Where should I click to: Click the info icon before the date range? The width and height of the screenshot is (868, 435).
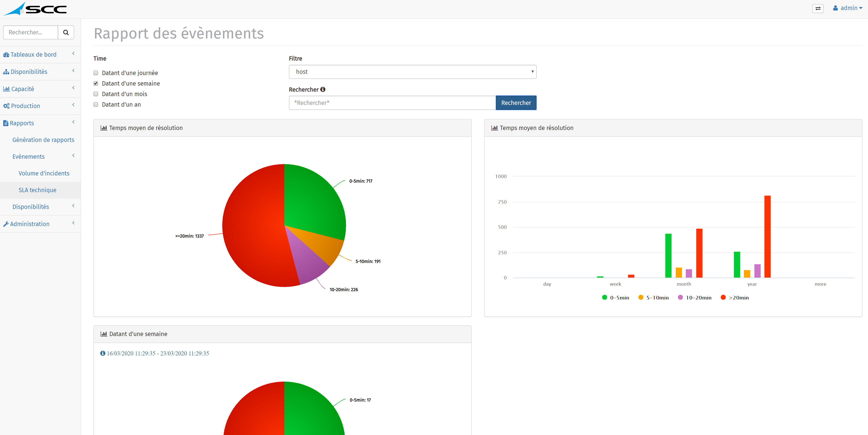coord(103,353)
